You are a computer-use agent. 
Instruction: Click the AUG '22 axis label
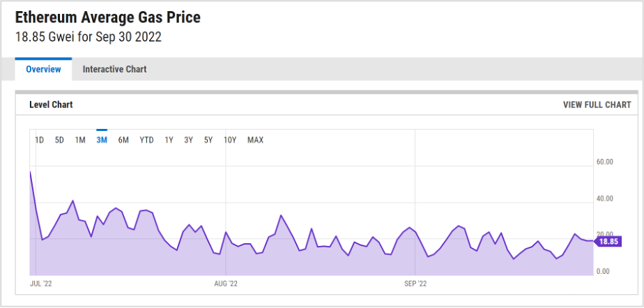click(227, 284)
